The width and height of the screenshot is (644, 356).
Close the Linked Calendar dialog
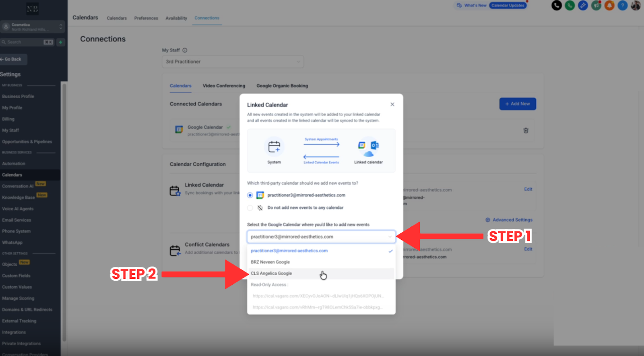pos(392,104)
